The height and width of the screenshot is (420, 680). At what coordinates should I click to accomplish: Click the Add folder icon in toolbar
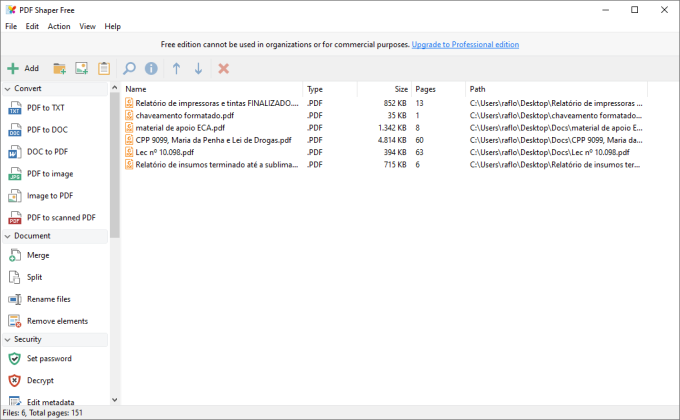point(59,69)
